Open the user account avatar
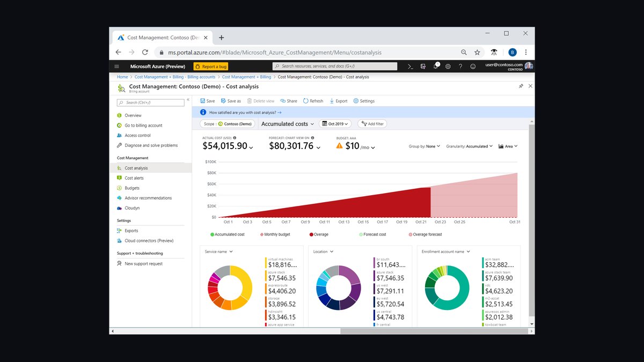Screen dimensions: 644x362 [x=529, y=66]
